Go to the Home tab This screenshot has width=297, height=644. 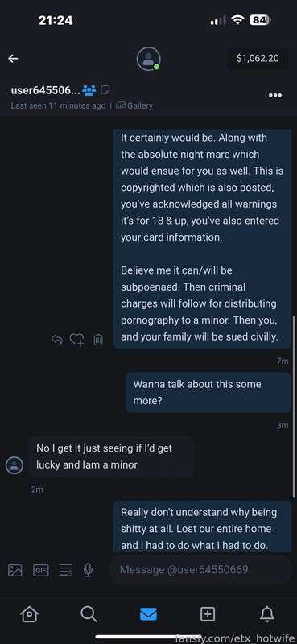click(x=30, y=614)
